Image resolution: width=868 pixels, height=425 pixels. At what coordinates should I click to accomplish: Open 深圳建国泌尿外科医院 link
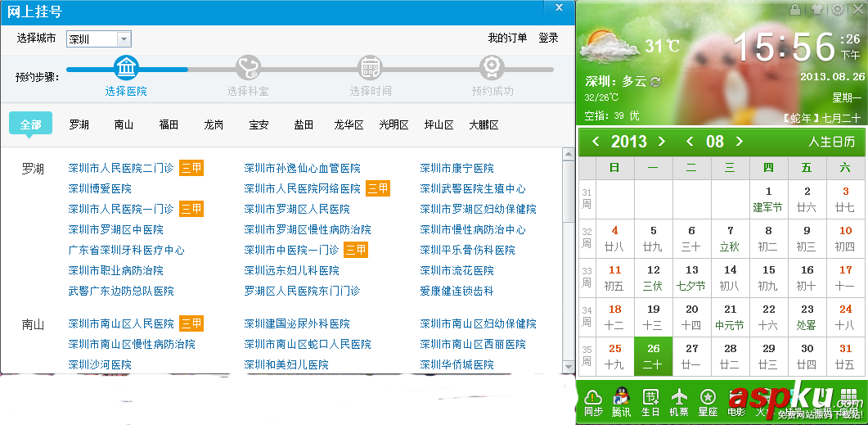click(x=297, y=323)
